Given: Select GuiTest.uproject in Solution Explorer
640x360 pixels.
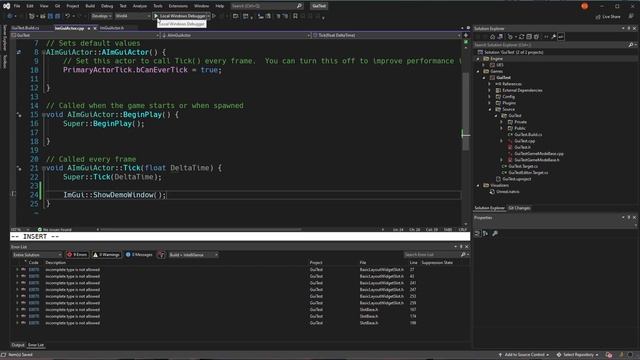Looking at the screenshot, I should pos(517,179).
